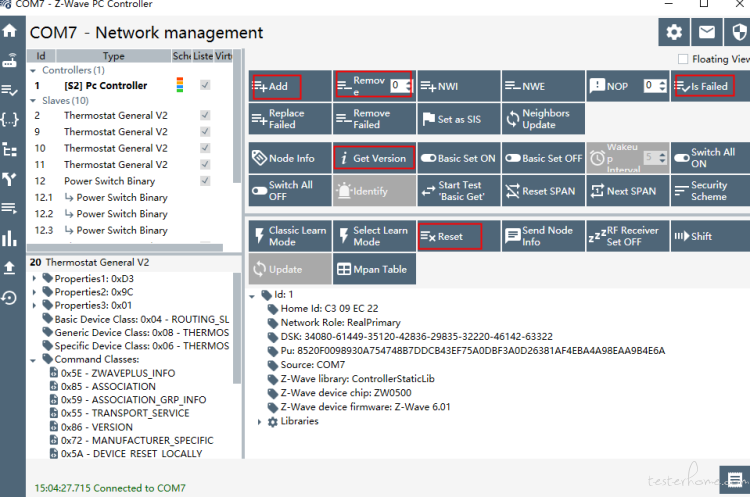
Task: Check Is Failed status
Action: pyautogui.click(x=710, y=86)
